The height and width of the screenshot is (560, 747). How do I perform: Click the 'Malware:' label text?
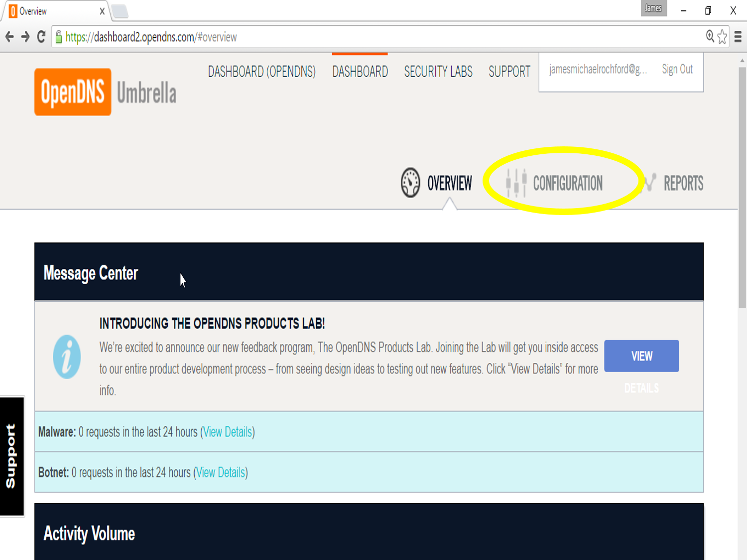(57, 432)
